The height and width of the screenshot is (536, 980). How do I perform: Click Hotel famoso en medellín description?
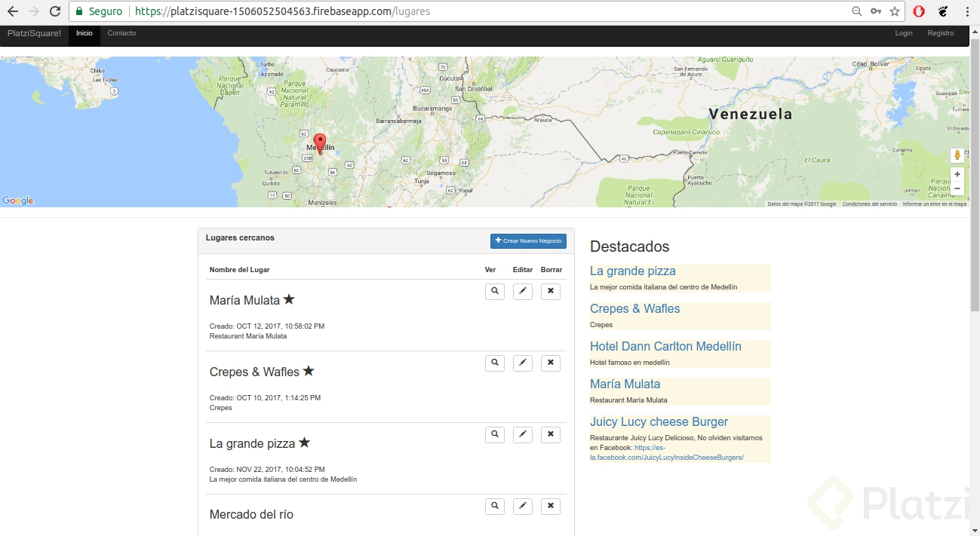coord(630,363)
